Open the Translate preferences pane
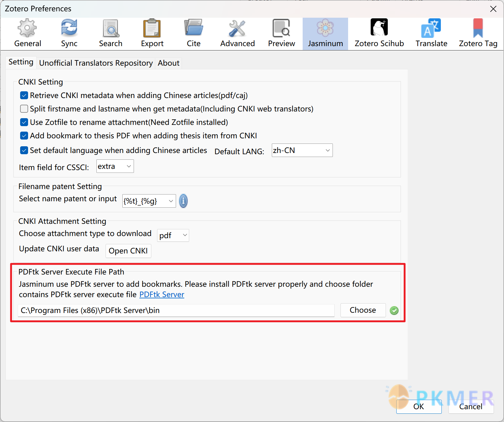This screenshot has height=422, width=504. coord(431,33)
